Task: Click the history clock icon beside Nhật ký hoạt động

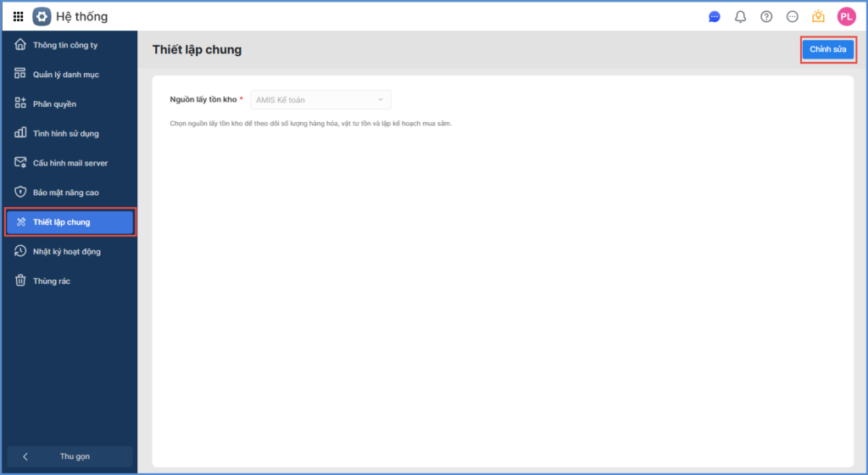Action: 20,251
